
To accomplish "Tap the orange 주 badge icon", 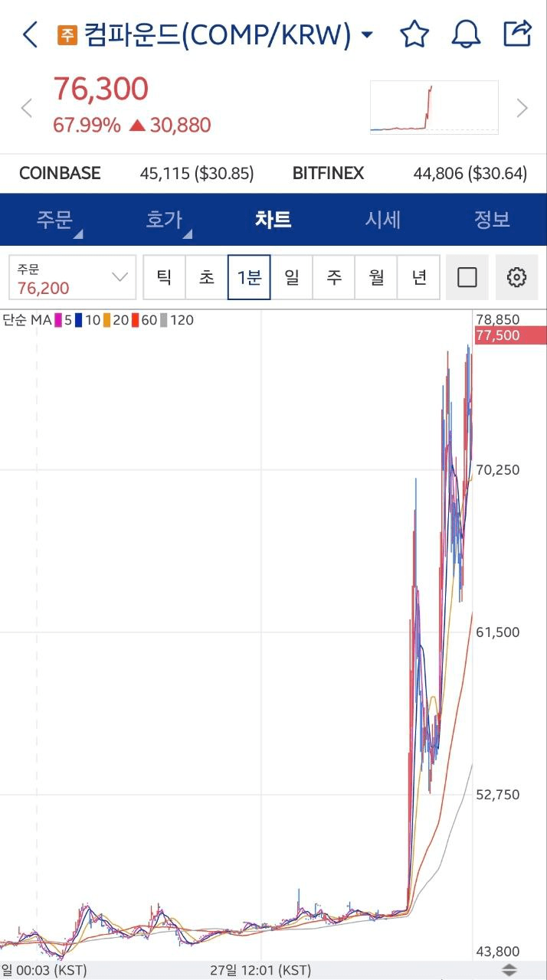I will (67, 35).
